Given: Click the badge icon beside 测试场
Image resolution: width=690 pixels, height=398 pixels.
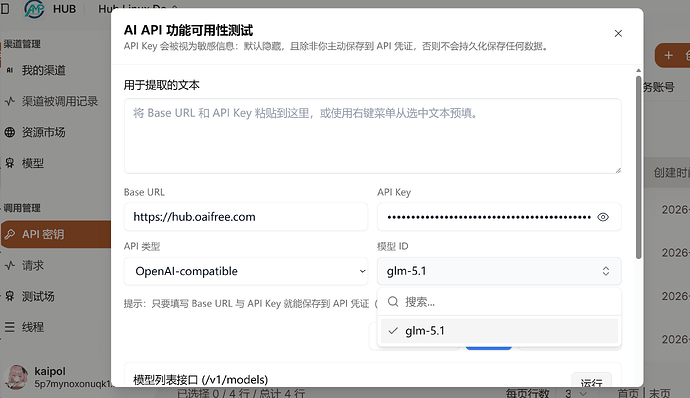Looking at the screenshot, I should pyautogui.click(x=10, y=296).
